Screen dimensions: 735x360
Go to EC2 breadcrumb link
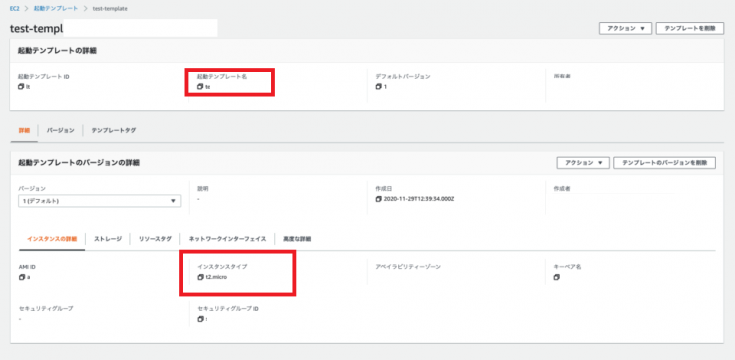point(15,8)
